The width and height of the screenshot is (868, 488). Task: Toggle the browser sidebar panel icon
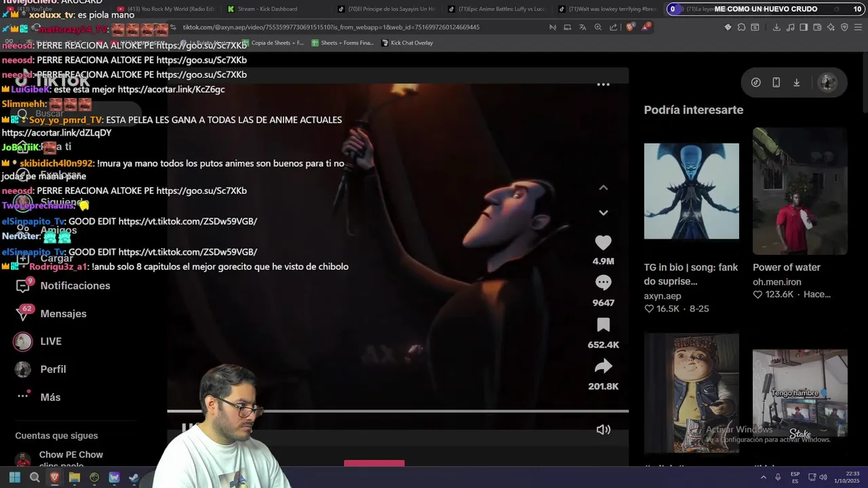pos(804,27)
